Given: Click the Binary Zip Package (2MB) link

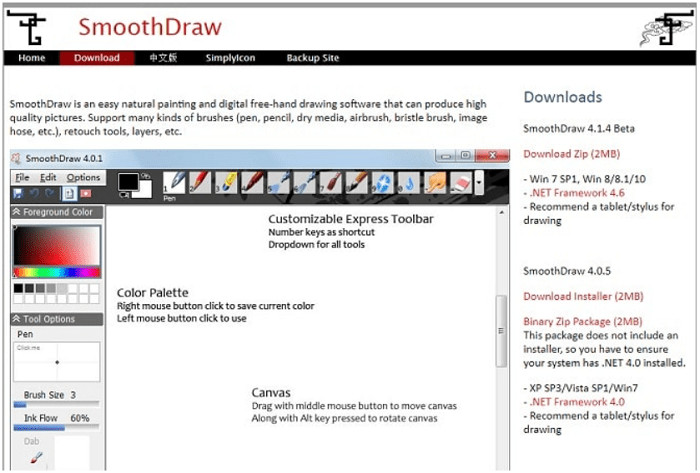Looking at the screenshot, I should (583, 322).
